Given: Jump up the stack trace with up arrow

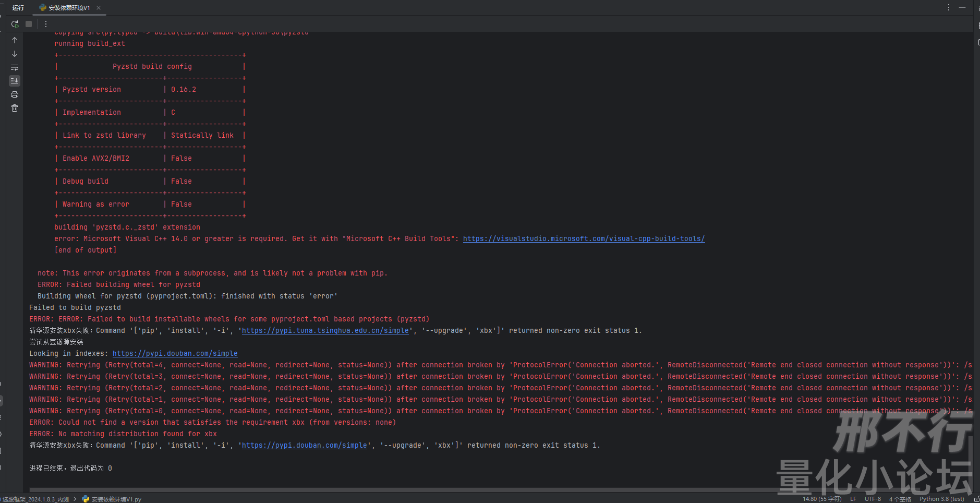Looking at the screenshot, I should point(15,40).
